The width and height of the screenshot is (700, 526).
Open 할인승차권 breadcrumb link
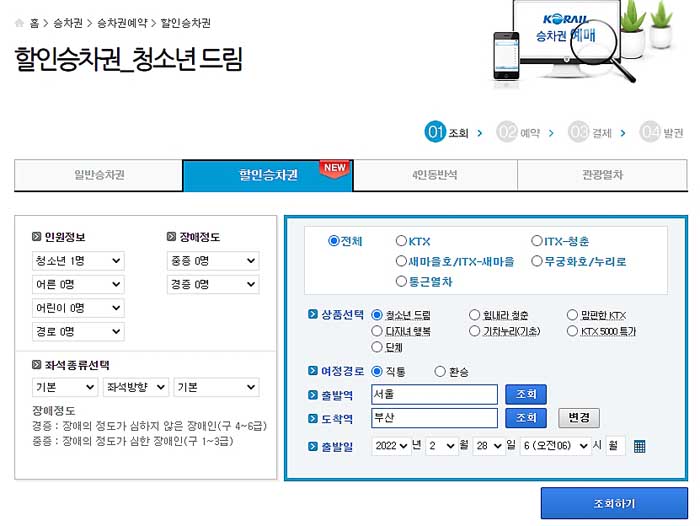point(186,23)
